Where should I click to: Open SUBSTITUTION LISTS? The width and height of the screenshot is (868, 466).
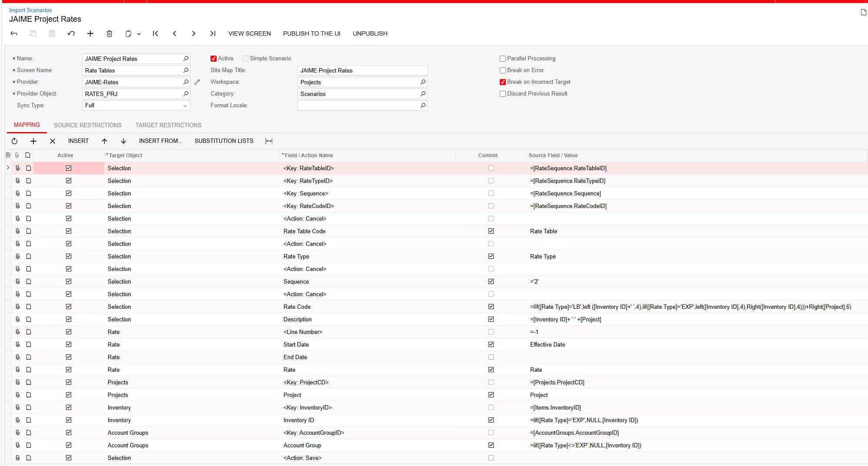coord(224,141)
